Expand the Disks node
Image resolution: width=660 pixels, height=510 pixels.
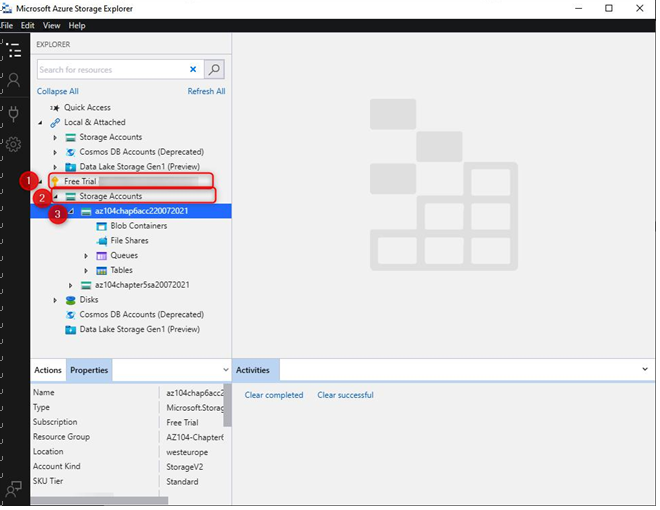[x=55, y=300]
